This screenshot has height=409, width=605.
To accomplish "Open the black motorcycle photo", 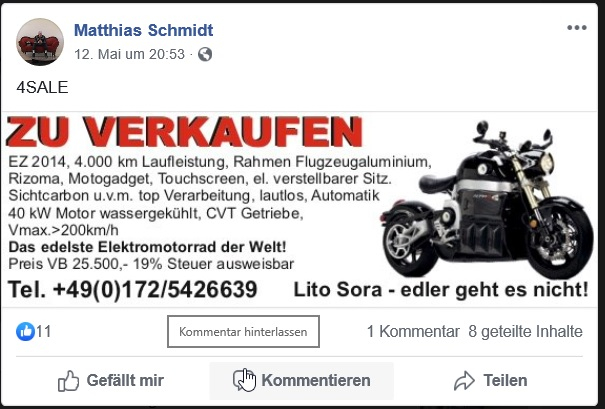I will 487,199.
